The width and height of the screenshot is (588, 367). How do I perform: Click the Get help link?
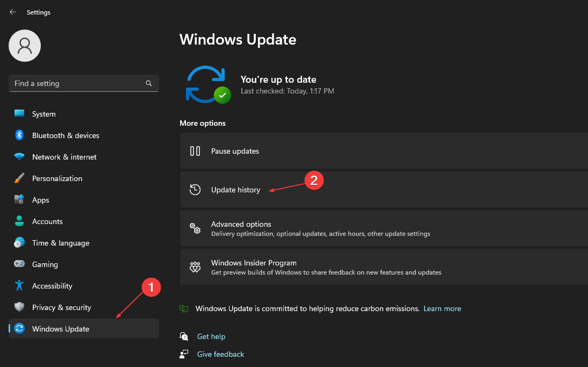211,336
